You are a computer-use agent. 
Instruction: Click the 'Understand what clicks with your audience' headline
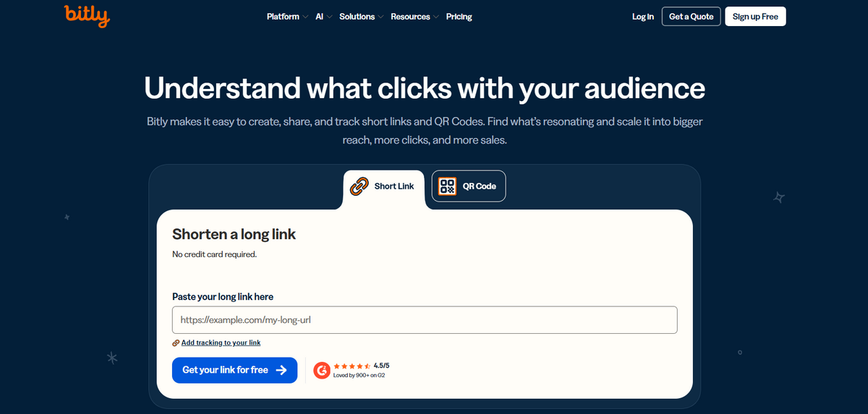tap(425, 88)
